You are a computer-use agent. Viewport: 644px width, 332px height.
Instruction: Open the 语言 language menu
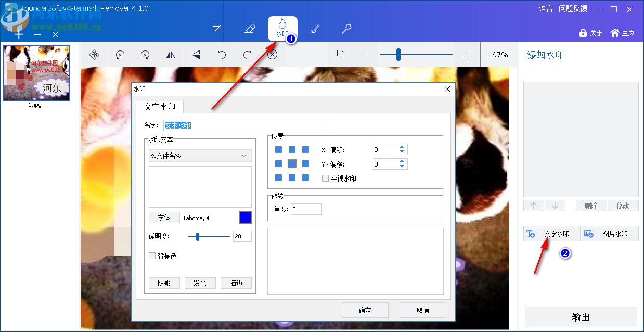pyautogui.click(x=545, y=8)
